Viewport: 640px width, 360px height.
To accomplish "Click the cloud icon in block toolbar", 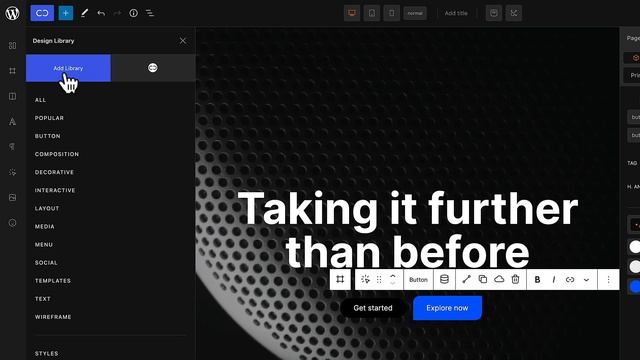I will coord(499,280).
